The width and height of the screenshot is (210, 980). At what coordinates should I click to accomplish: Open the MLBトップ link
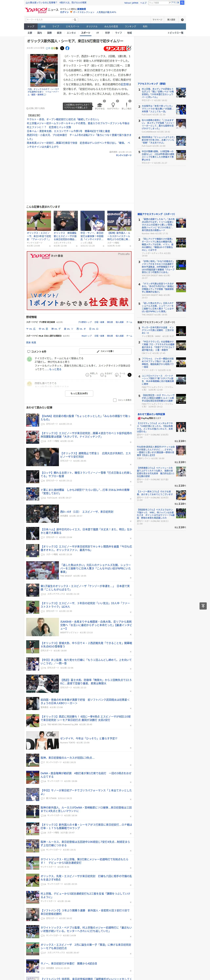87,336
